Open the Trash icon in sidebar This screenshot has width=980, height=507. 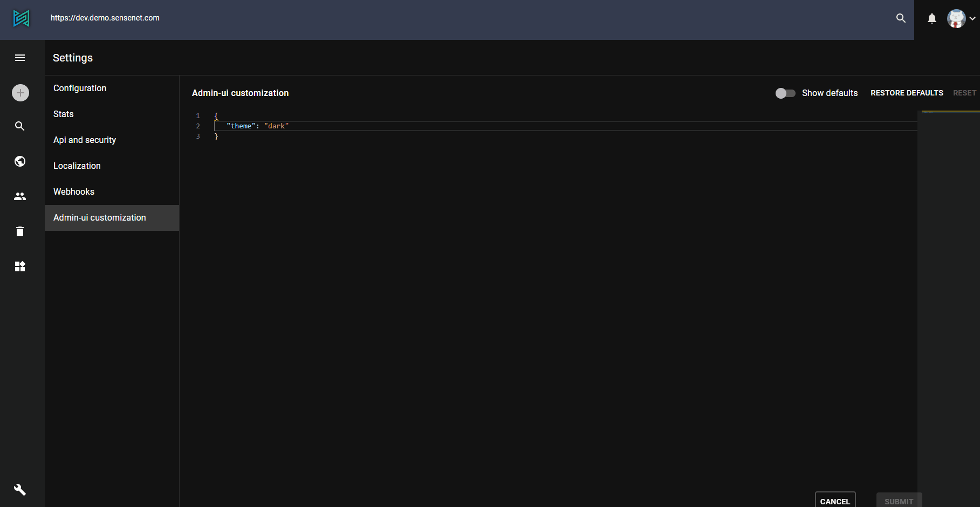pos(20,231)
